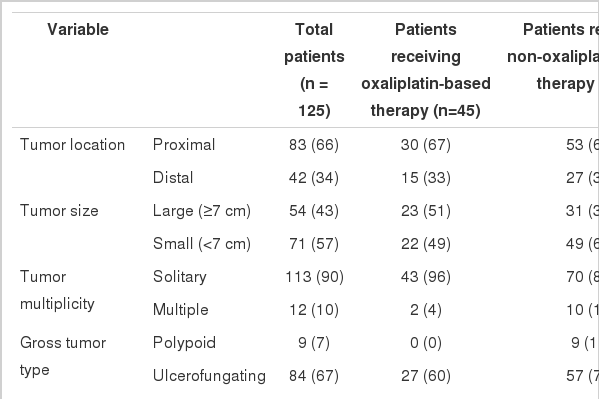Click the Solitary subcategory cell
599x399 pixels.
[180, 277]
